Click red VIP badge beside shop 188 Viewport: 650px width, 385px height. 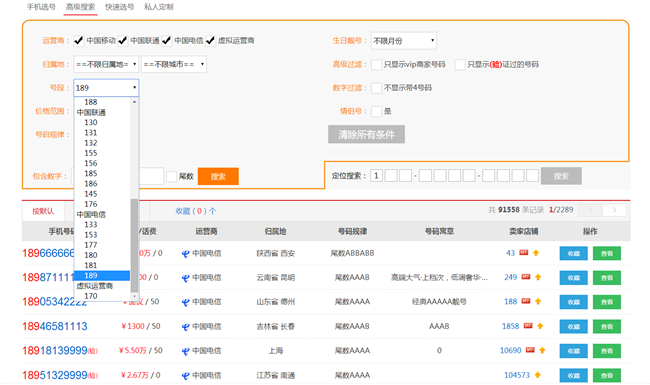coord(526,301)
